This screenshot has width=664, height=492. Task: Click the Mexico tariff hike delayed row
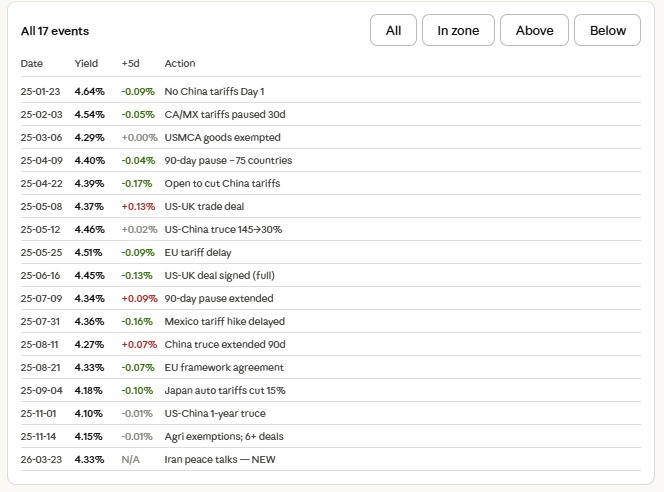[224, 322]
